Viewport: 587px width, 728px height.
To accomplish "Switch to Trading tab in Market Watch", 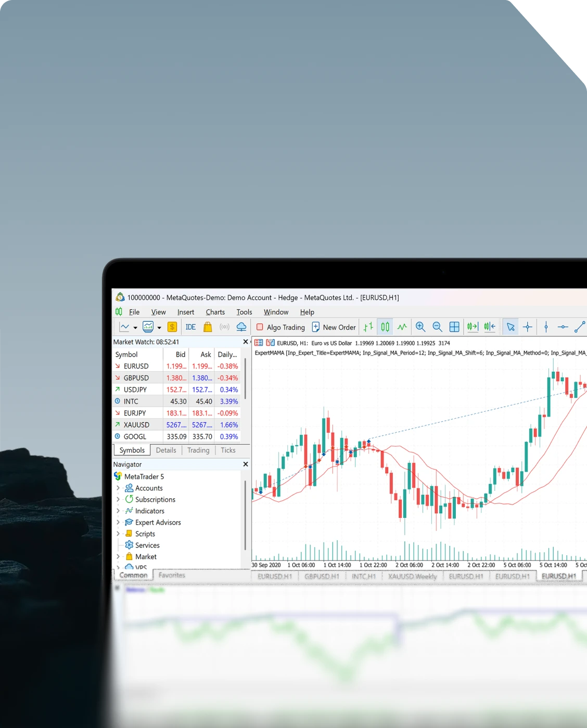I will 198,450.
